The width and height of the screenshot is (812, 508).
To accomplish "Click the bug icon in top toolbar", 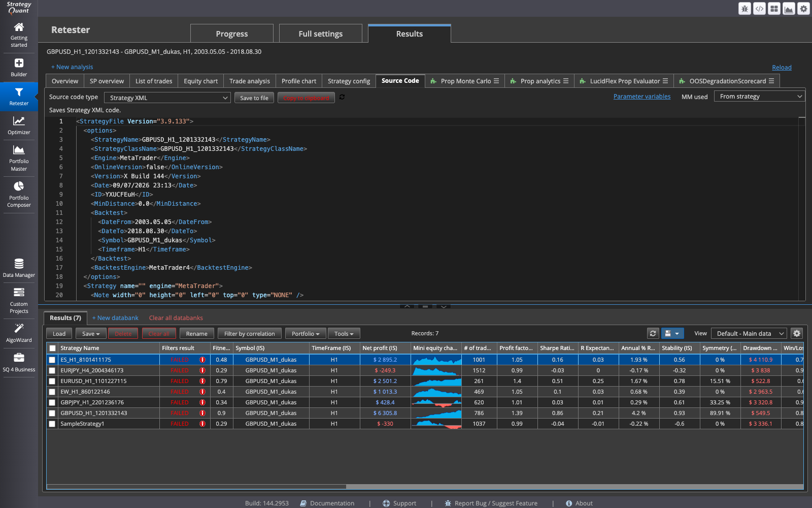I will click(x=745, y=9).
